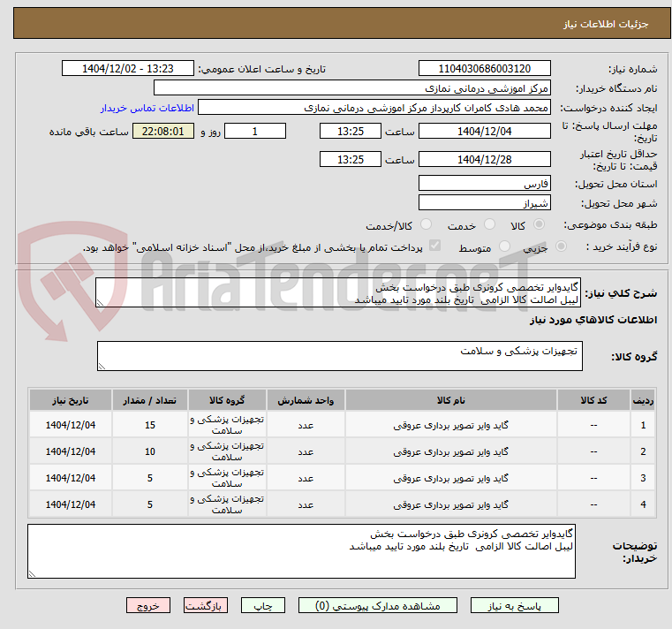Viewport: 672px width, 629px height.
Task: Click need date in row 4
Action: (71, 504)
